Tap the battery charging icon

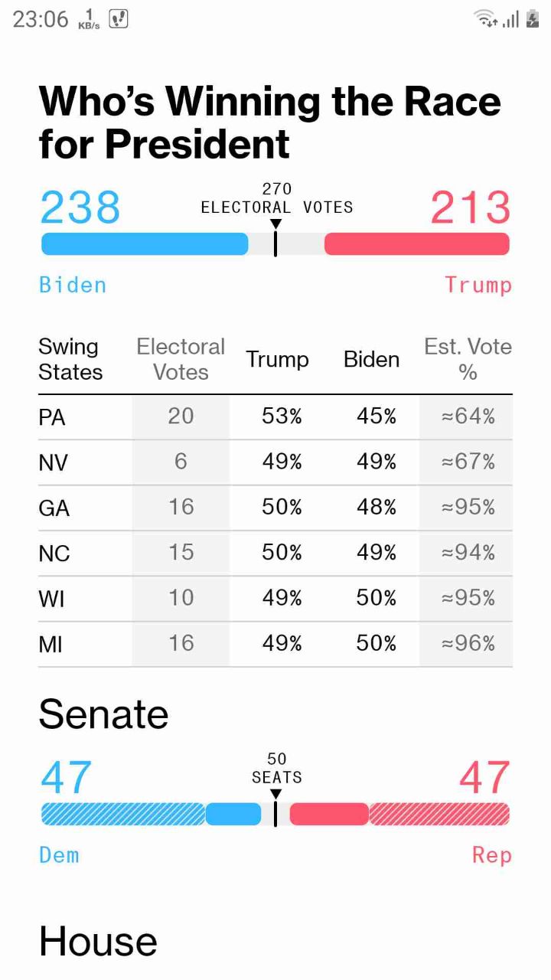tap(533, 19)
